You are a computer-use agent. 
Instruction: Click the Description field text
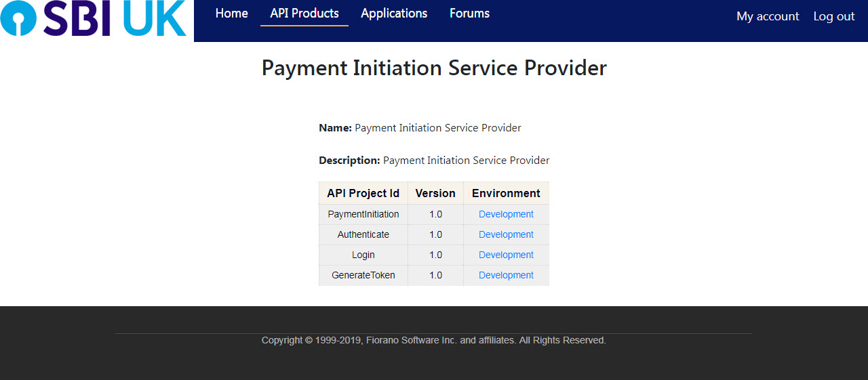click(x=434, y=161)
